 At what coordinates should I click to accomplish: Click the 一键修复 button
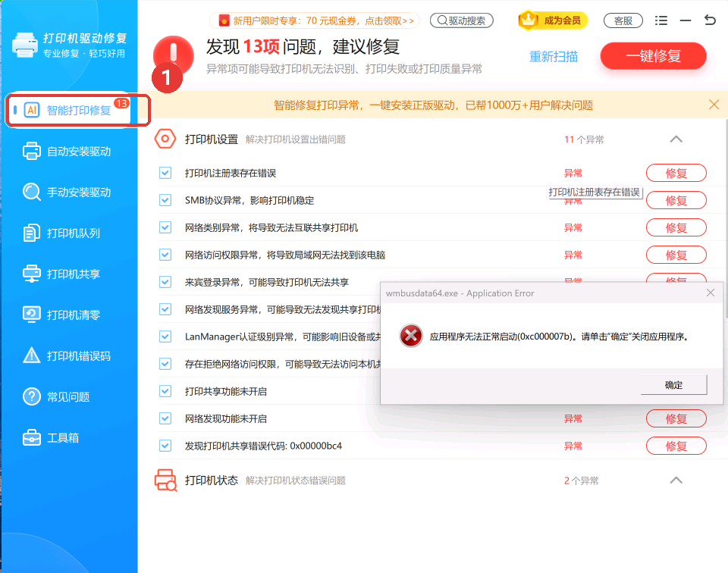point(653,56)
